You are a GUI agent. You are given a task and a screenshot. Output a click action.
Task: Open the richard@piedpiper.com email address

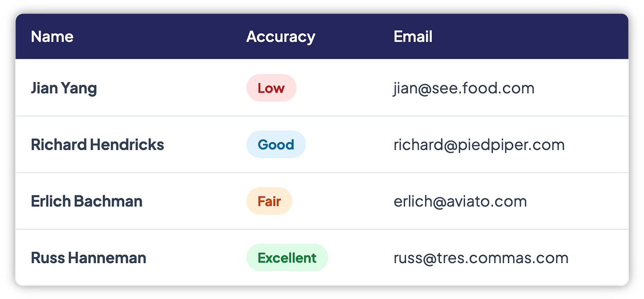tap(479, 145)
